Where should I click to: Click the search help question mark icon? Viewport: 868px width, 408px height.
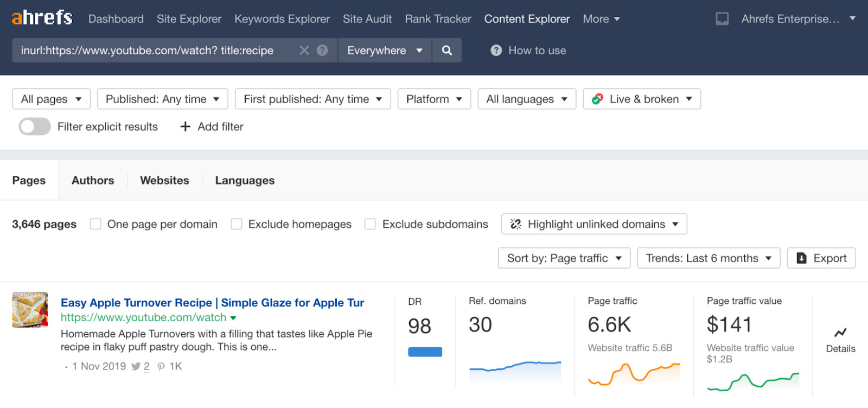tap(322, 50)
